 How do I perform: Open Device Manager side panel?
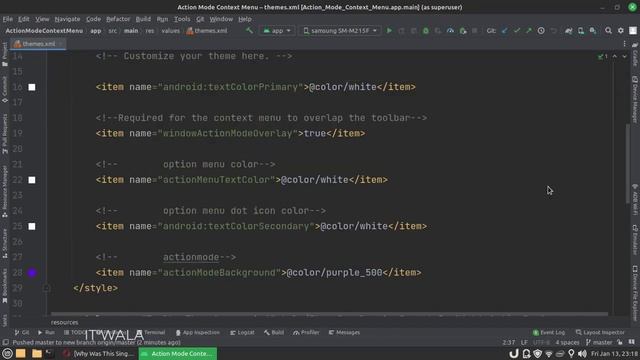coord(635,99)
